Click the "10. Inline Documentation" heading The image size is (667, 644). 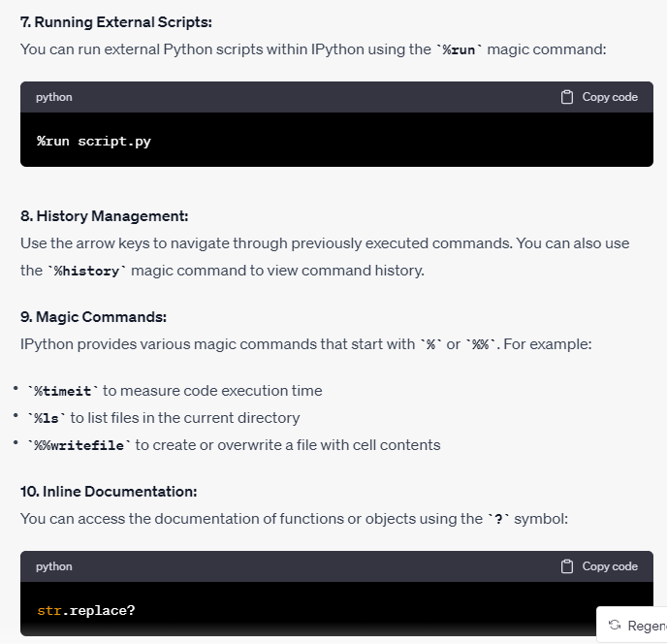coord(109,492)
